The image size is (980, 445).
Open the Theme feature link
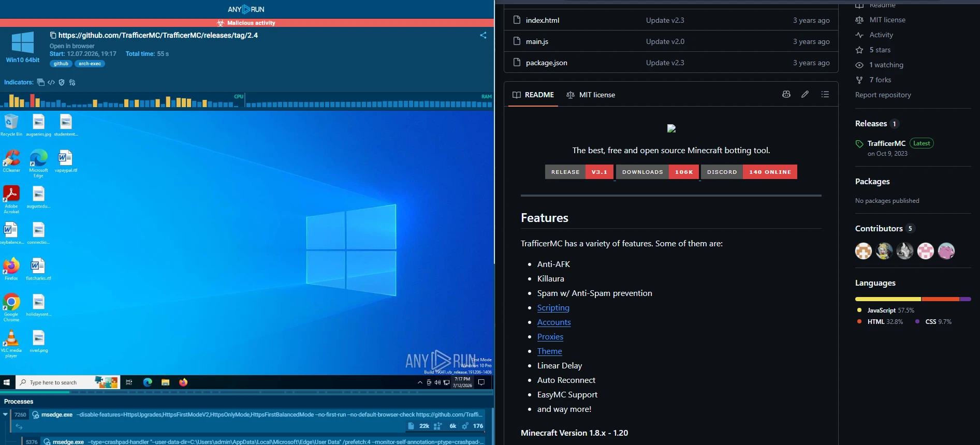pyautogui.click(x=549, y=351)
